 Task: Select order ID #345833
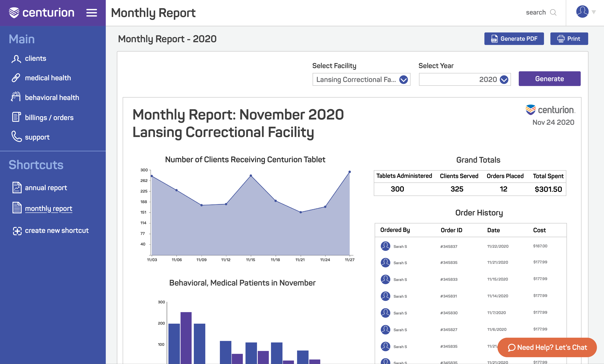coord(449,279)
